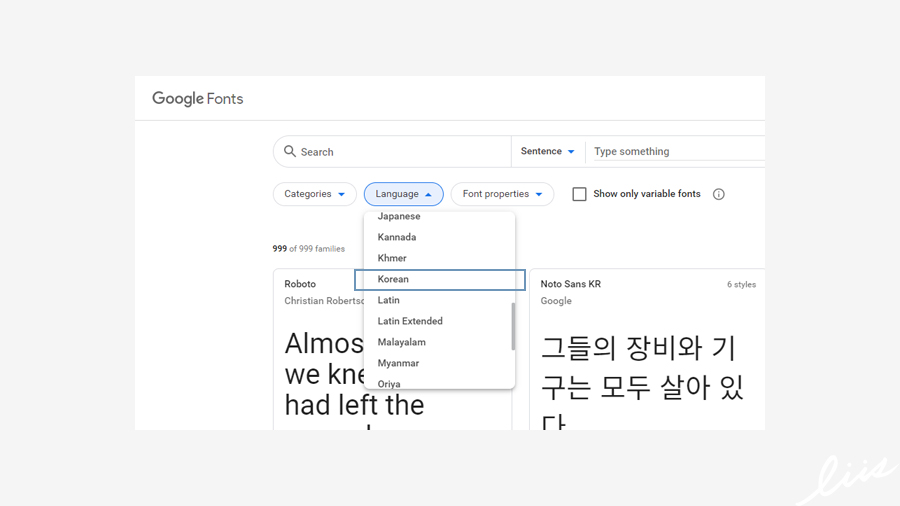Select Japanese from language list
The image size is (900, 506).
440,216
